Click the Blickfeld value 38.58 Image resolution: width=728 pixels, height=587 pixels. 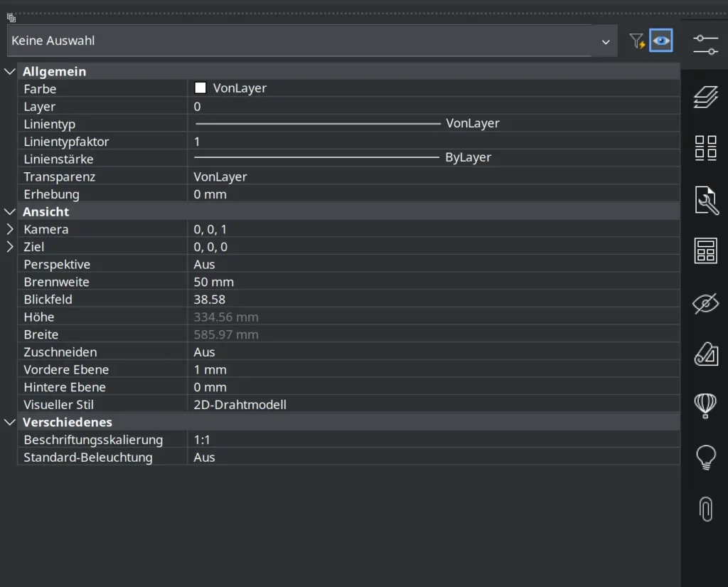(x=434, y=300)
